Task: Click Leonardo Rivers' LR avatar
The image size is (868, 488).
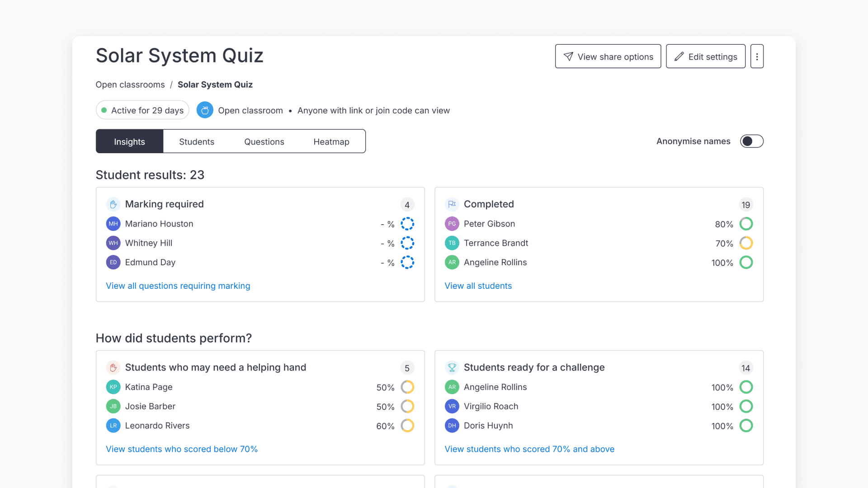Action: point(113,426)
